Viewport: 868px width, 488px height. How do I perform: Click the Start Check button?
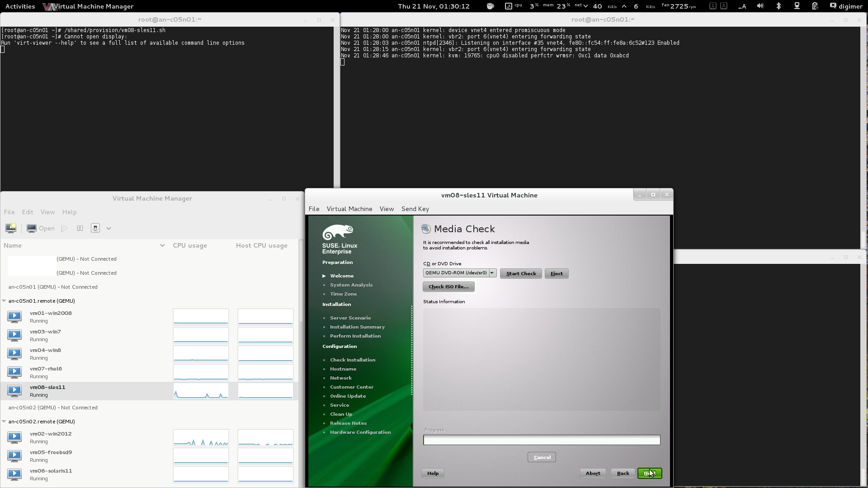[x=521, y=273]
